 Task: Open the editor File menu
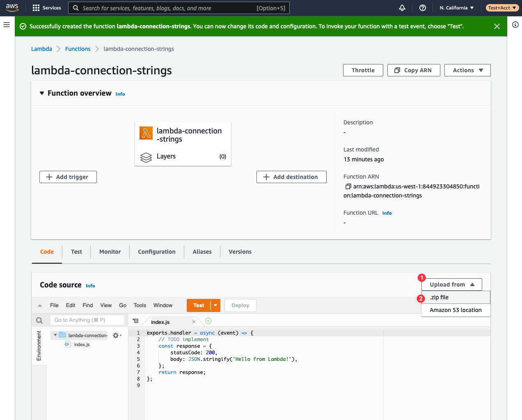[x=54, y=305]
